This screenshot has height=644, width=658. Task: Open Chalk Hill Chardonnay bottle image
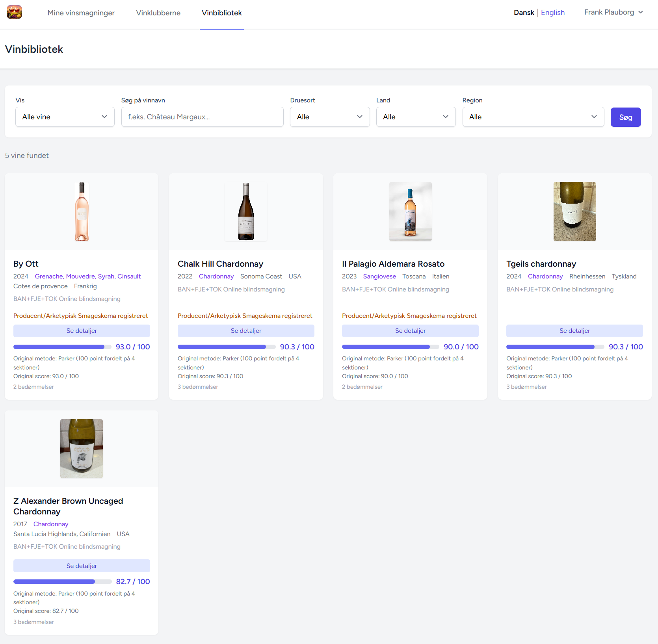pyautogui.click(x=246, y=212)
